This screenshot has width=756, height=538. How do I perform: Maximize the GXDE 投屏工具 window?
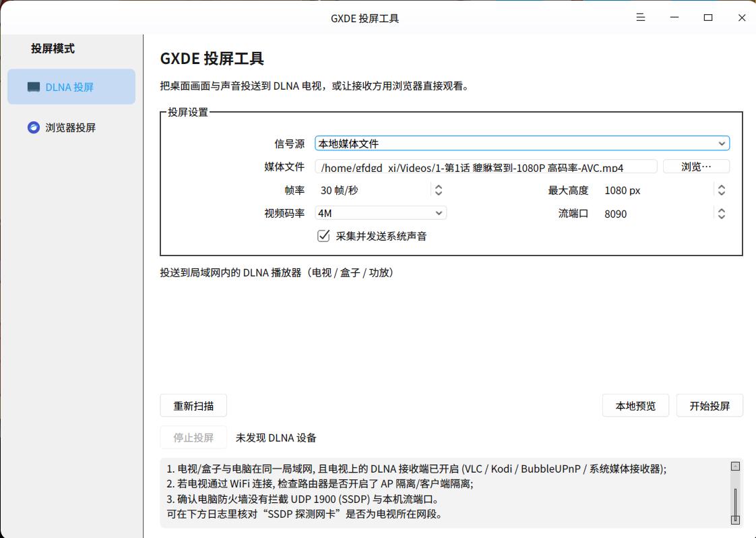click(707, 18)
